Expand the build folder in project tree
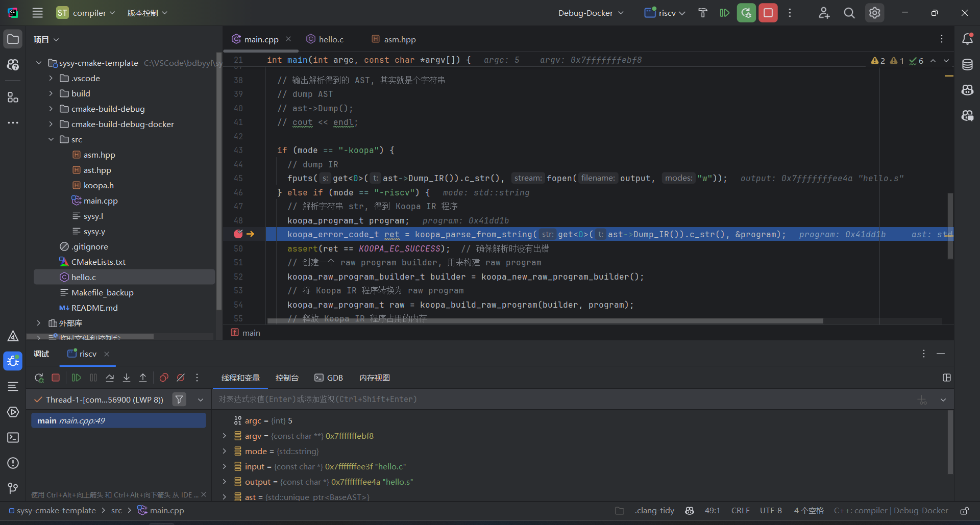The image size is (980, 525). pos(51,93)
